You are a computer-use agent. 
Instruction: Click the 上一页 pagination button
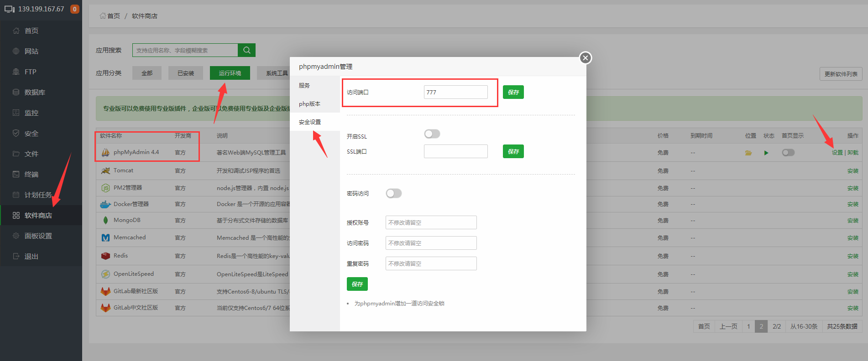coord(728,326)
